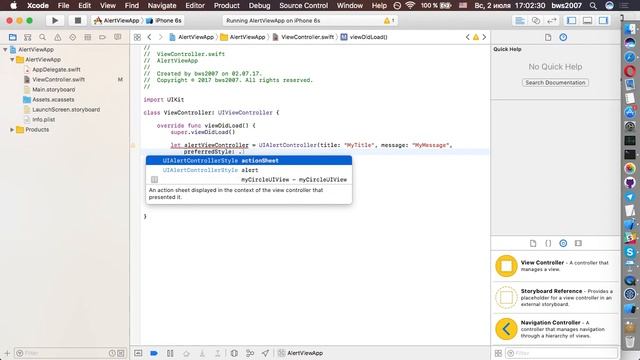Select the View Controller library object
Screen dimensions: 640x360
click(556, 266)
